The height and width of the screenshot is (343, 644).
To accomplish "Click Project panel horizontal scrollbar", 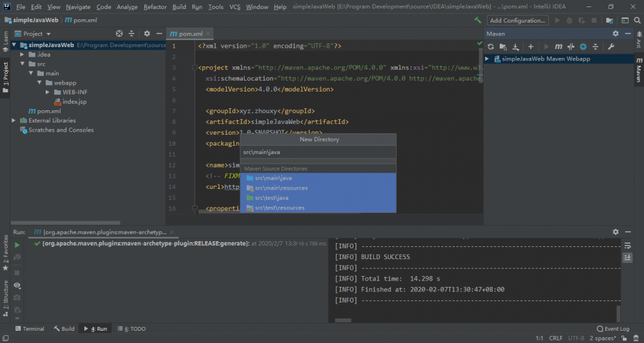I will click(65, 223).
